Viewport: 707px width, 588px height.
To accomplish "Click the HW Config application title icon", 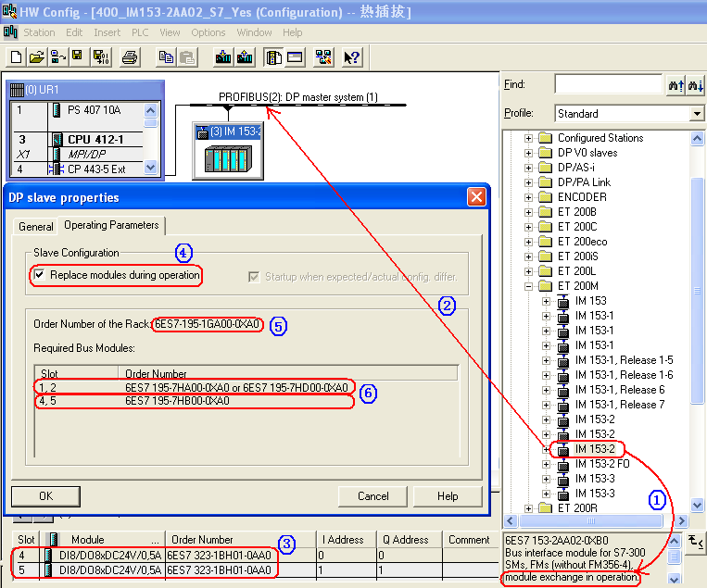I will coord(9,11).
